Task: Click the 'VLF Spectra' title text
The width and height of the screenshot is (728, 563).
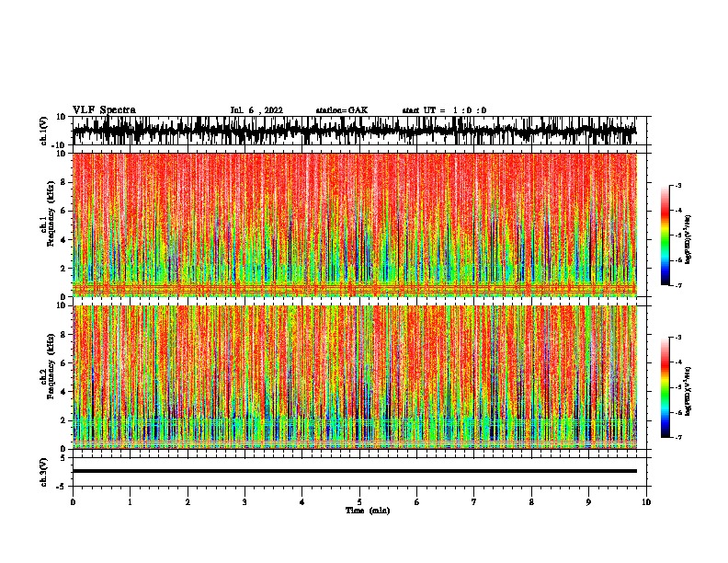Action: click(104, 110)
